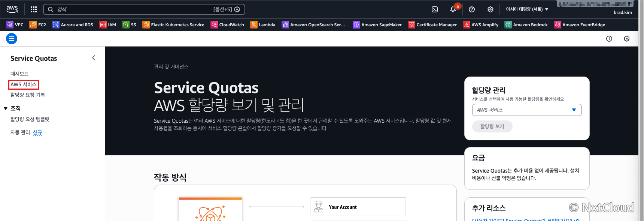Toggle the blue hamburger navigation button

tap(12, 39)
